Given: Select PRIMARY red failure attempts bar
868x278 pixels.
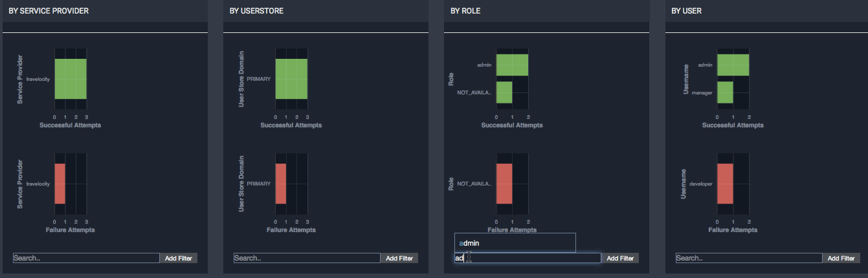Looking at the screenshot, I should [281, 184].
